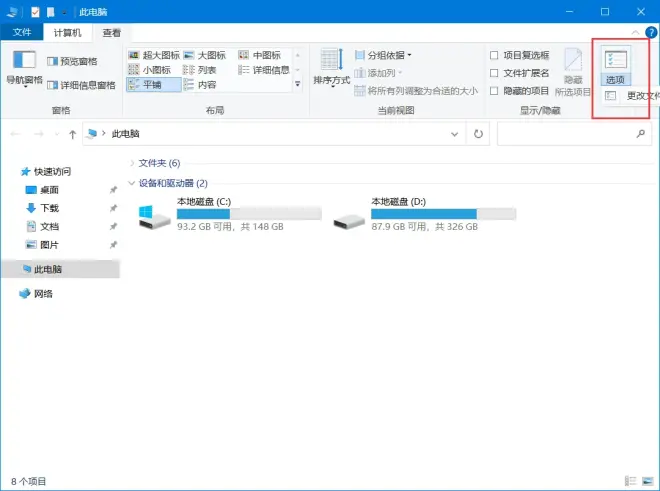Click the search box field
Screen dimensions: 660x491
[574, 134]
